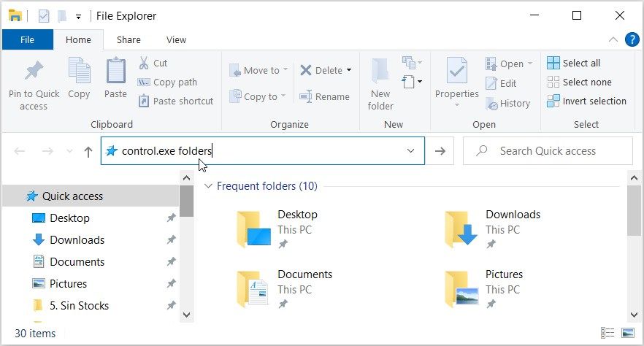Screen dimensions: 644x346
Task: Select Pictures in navigation pane
Action: pos(68,284)
